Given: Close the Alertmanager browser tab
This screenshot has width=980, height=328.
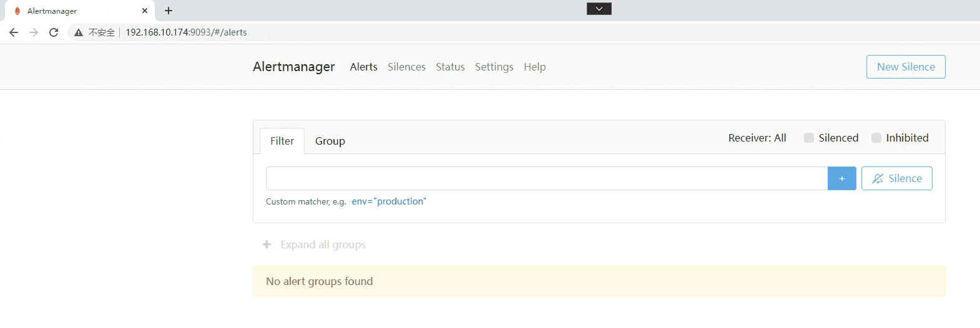Looking at the screenshot, I should point(145,11).
